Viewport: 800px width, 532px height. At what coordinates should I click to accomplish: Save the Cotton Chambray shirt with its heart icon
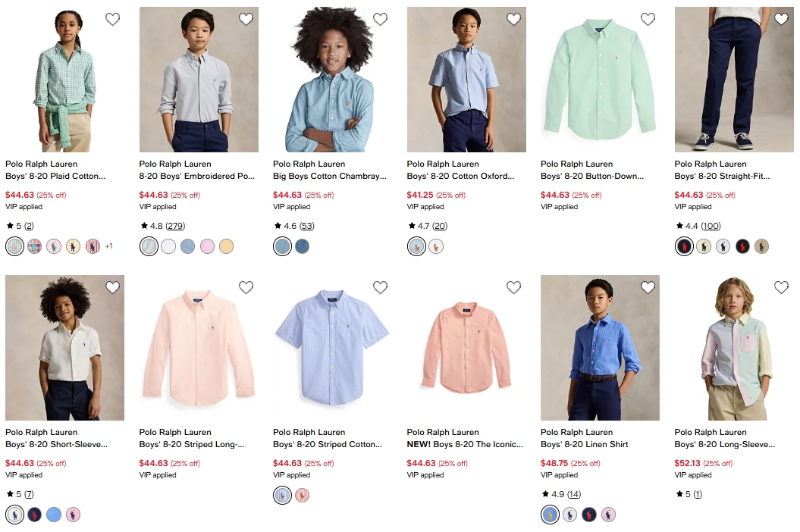pyautogui.click(x=380, y=20)
